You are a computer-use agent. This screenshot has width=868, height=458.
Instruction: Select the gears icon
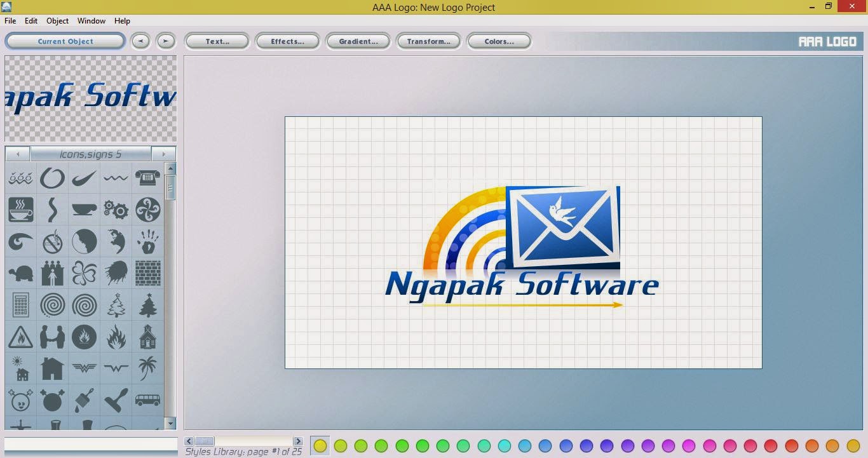(x=116, y=210)
